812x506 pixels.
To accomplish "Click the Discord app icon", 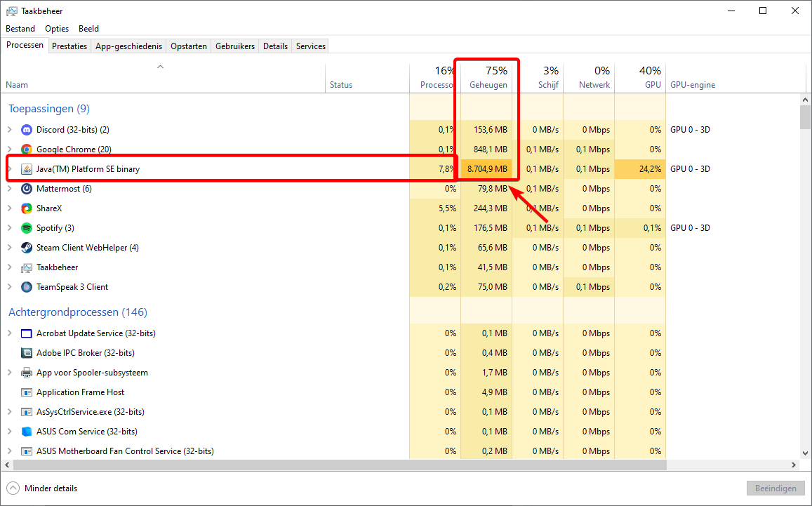I will [27, 130].
